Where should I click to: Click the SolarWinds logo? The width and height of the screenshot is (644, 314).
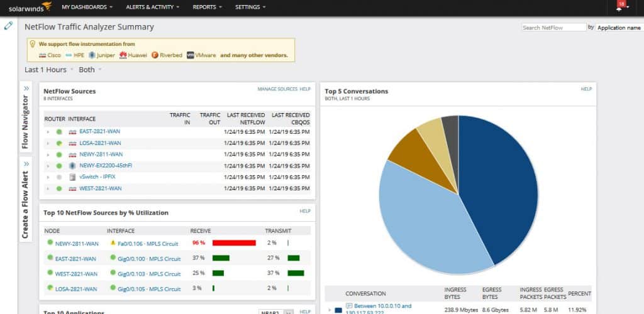(30, 6)
